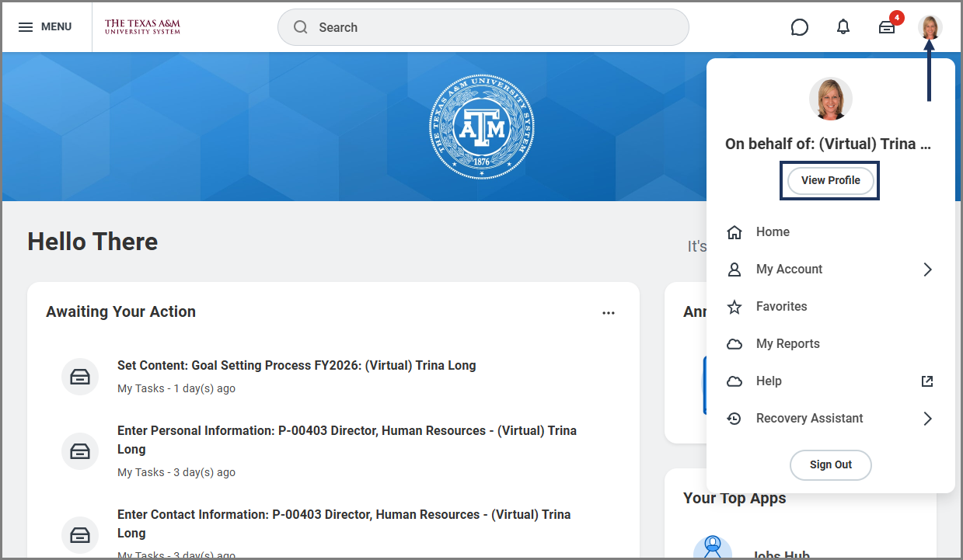Click the external link icon next to Help

click(x=926, y=381)
